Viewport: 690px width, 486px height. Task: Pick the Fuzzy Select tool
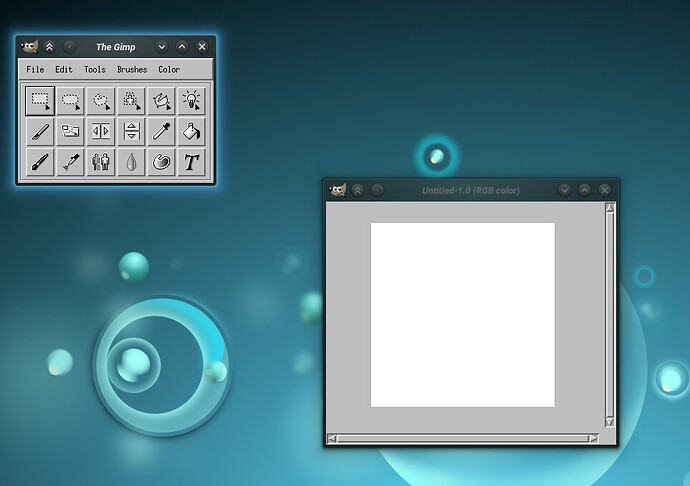tap(131, 101)
